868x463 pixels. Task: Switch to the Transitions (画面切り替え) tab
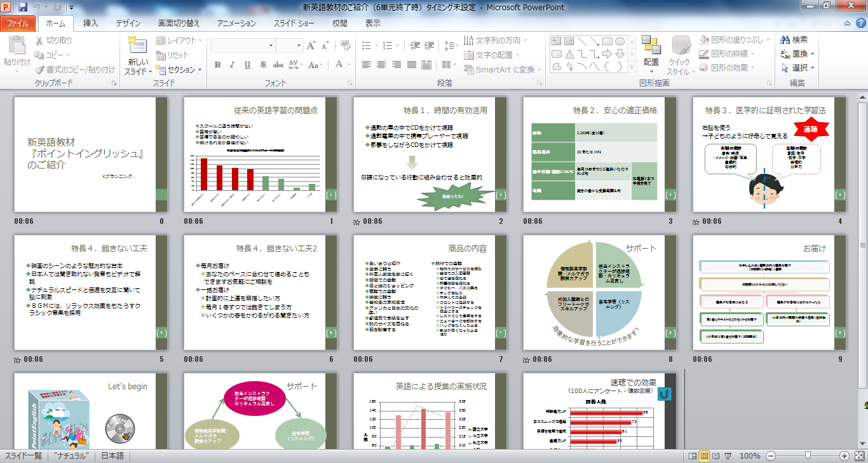point(179,24)
